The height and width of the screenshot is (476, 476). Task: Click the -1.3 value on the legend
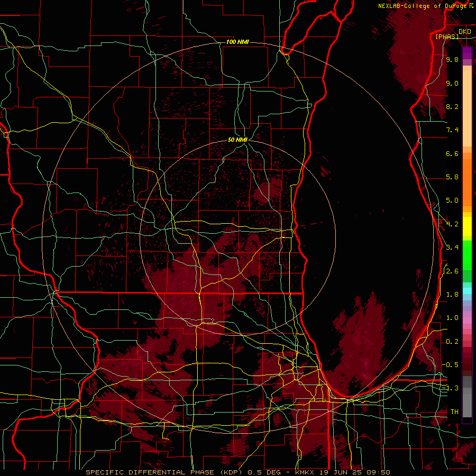point(451,388)
